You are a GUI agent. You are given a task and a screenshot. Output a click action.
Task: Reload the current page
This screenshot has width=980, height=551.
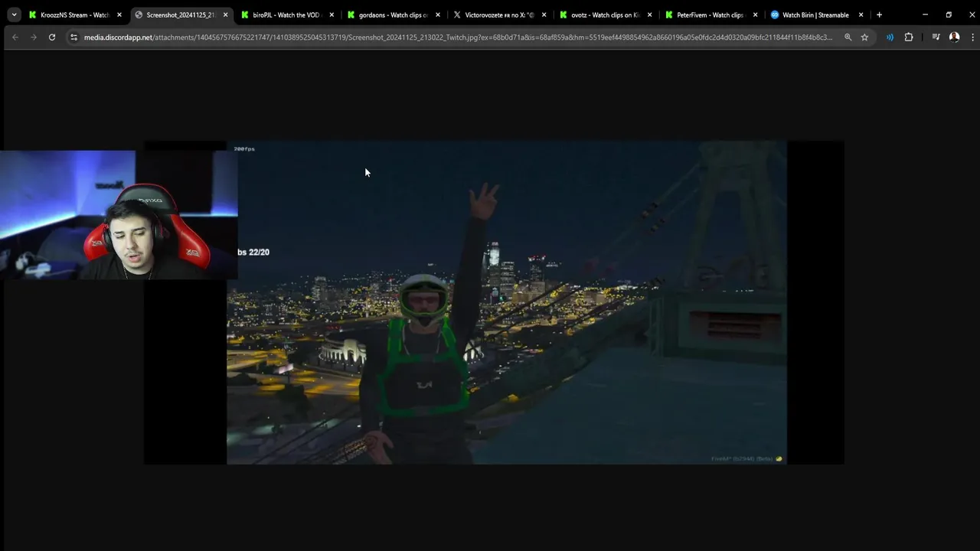pyautogui.click(x=52, y=37)
